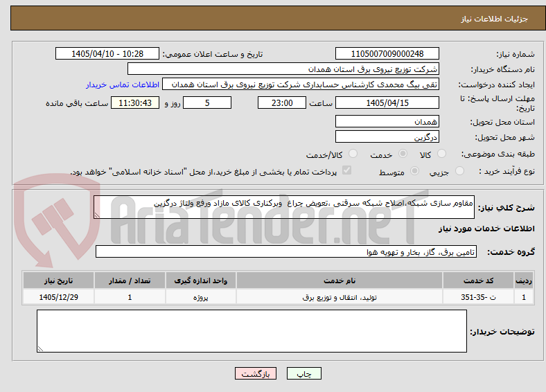Click the general need description text area
The image size is (546, 392).
click(284, 207)
